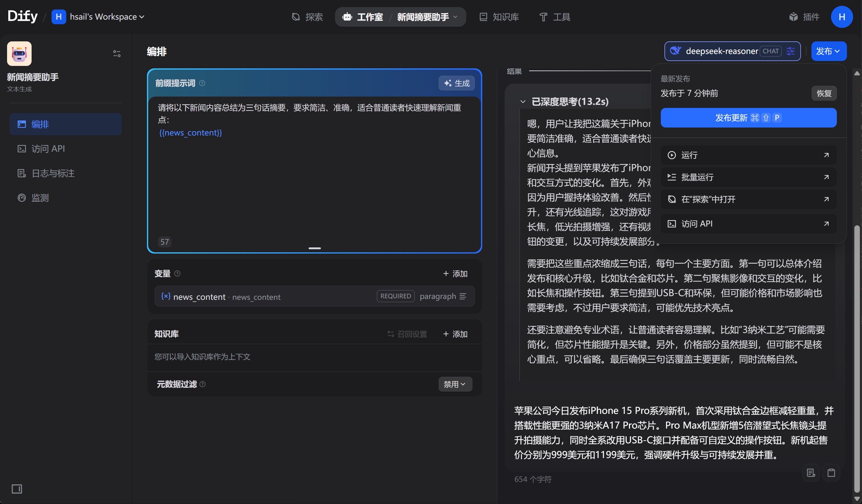862x504 pixels.
Task: Click the 工作室 robot icon
Action: pos(347,17)
